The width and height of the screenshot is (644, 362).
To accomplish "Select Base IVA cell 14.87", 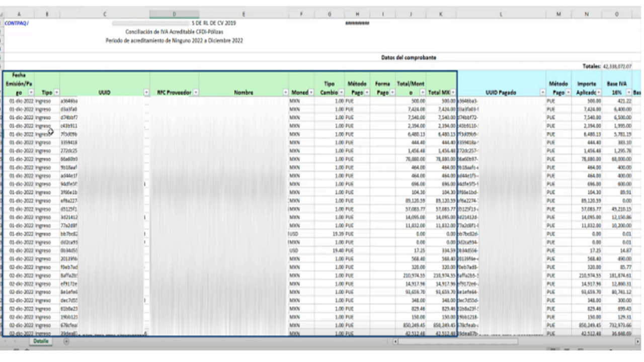I will point(617,250).
